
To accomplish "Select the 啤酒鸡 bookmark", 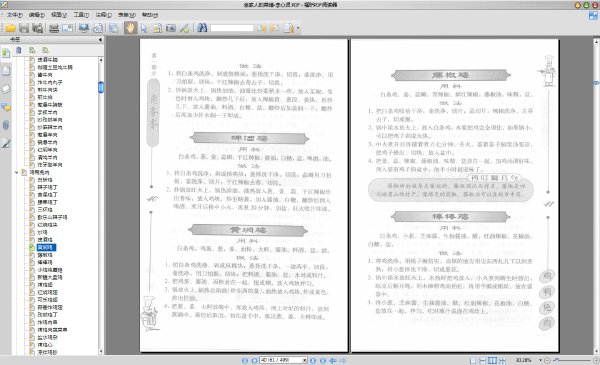I will (45, 240).
